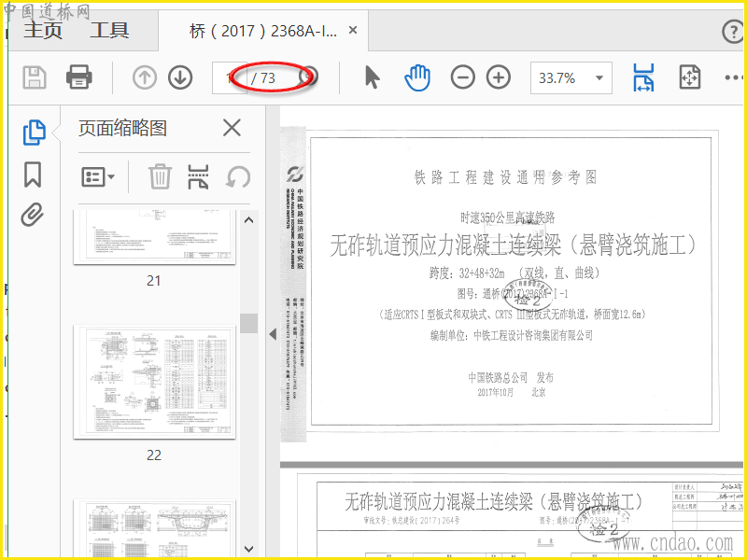
Task: Click the save floppy disk icon
Action: click(x=35, y=77)
